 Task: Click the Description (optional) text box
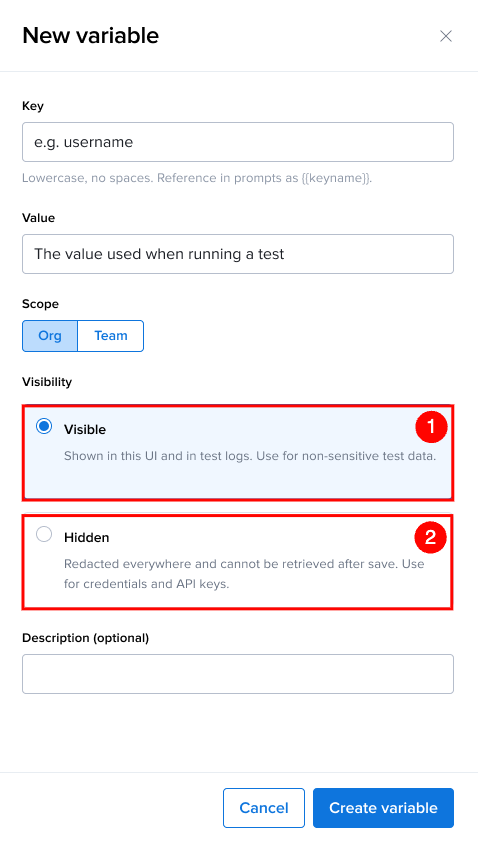(238, 674)
